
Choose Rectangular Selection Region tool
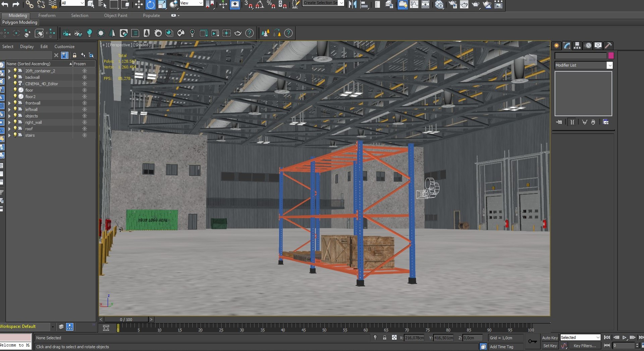[114, 4]
